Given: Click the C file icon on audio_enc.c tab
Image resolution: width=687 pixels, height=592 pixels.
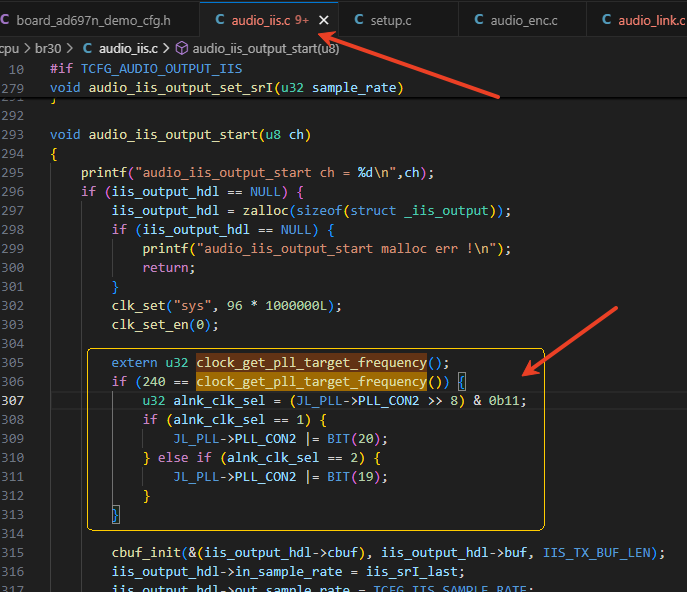Looking at the screenshot, I should (479, 20).
